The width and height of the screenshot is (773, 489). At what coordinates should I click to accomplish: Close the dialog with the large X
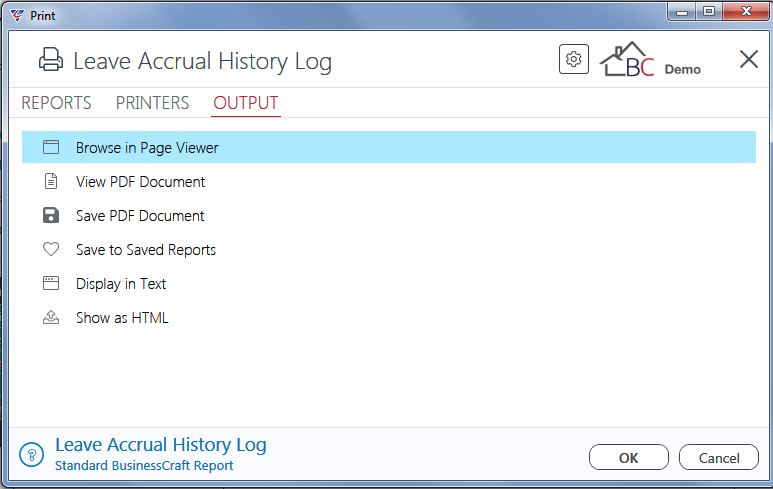tap(749, 59)
